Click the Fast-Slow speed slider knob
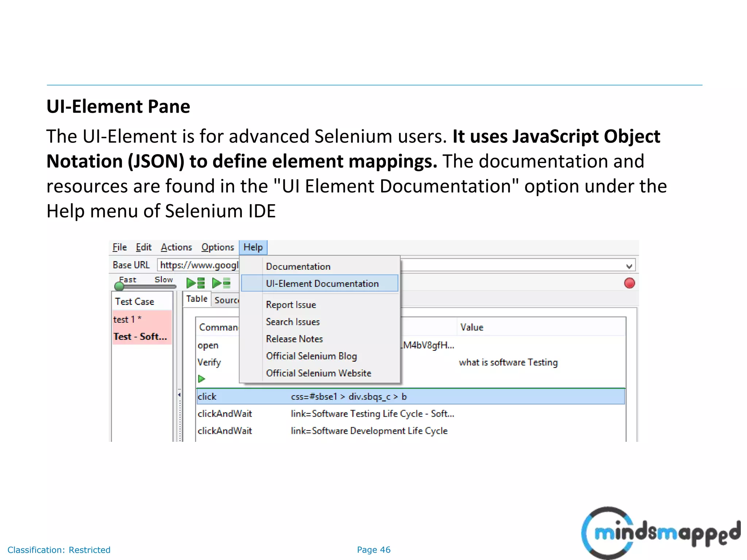The width and height of the screenshot is (747, 560). 119,287
